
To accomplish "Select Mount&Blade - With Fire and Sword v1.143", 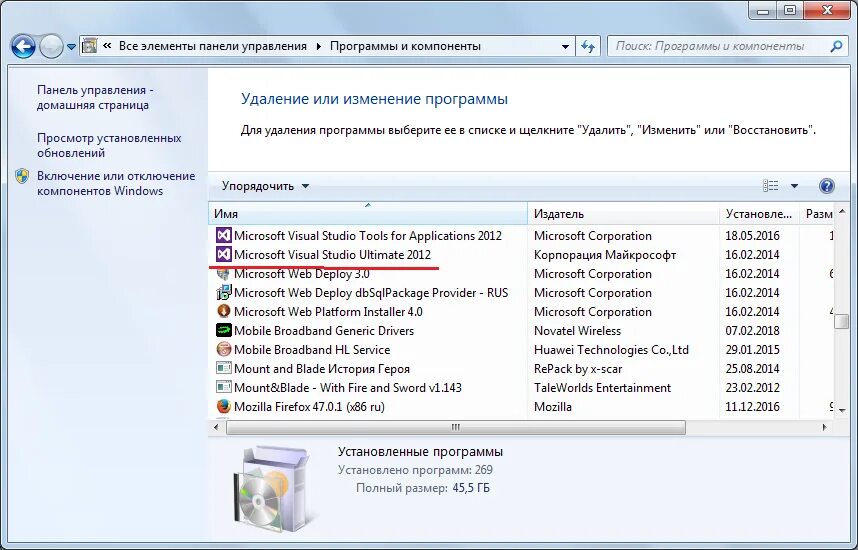I will pos(347,387).
